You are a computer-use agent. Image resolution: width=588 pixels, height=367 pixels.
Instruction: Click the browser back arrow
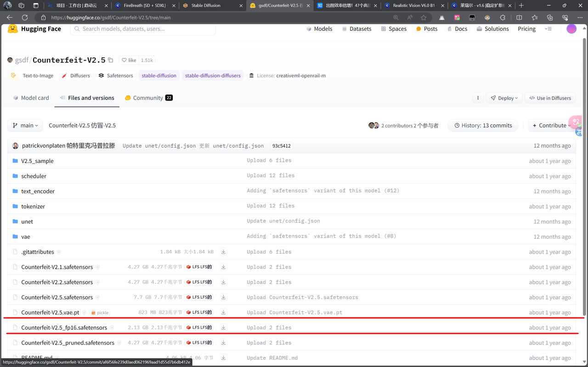click(10, 17)
